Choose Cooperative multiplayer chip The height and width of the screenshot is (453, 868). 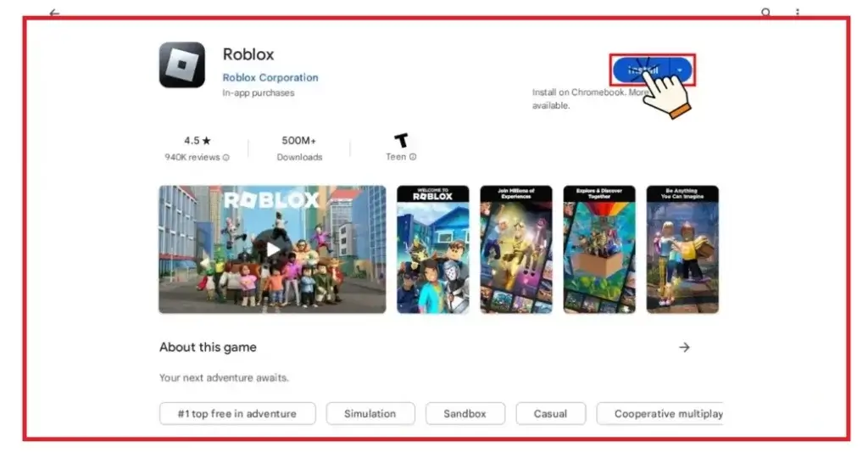pos(659,414)
